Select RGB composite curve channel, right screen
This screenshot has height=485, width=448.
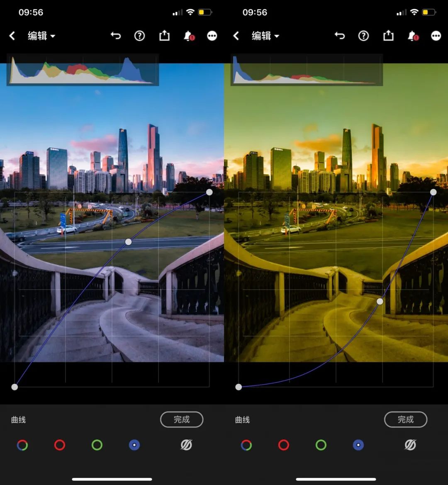click(x=246, y=445)
